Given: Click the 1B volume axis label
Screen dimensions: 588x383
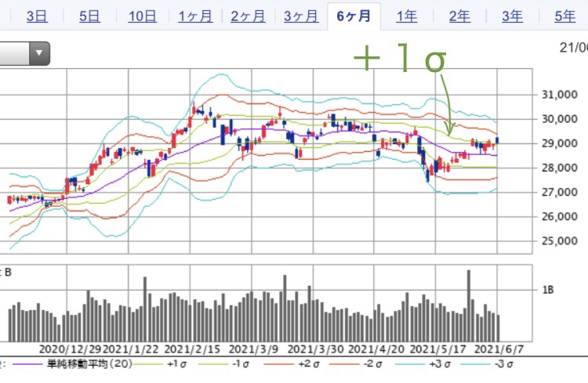Looking at the screenshot, I should pyautogui.click(x=547, y=290).
